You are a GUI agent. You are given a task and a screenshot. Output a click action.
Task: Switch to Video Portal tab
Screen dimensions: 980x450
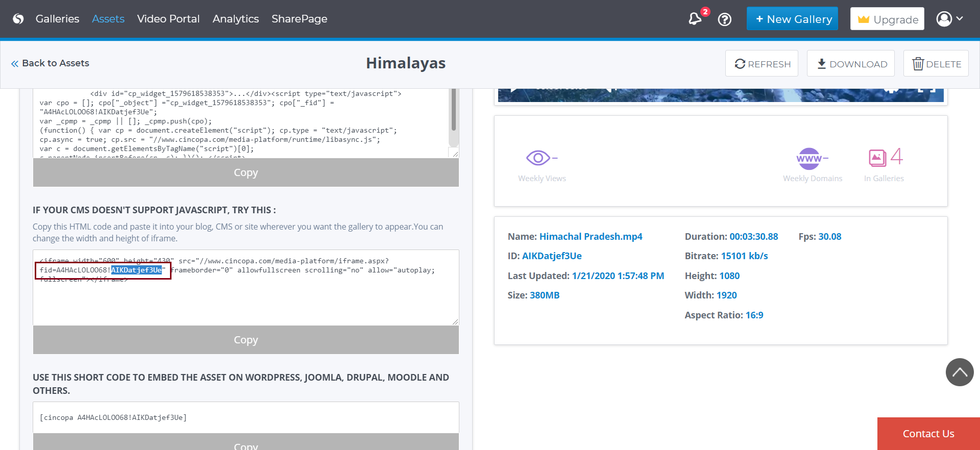pos(168,19)
